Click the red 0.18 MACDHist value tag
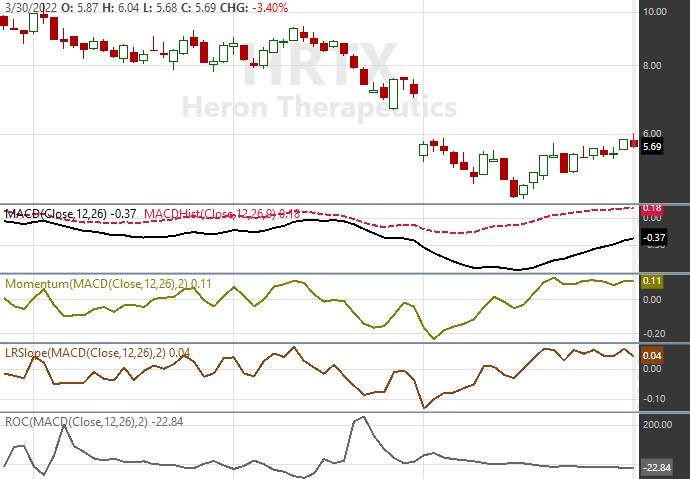690x479 pixels. 652,209
